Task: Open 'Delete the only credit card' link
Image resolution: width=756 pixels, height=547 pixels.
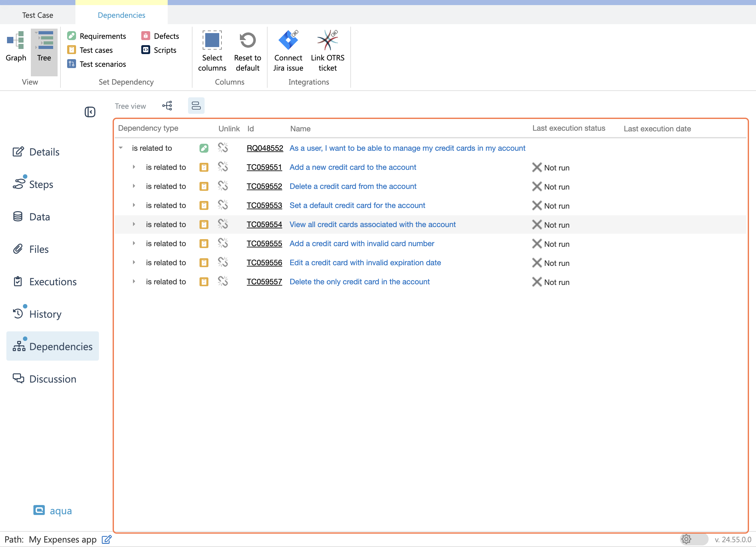Action: pos(359,282)
